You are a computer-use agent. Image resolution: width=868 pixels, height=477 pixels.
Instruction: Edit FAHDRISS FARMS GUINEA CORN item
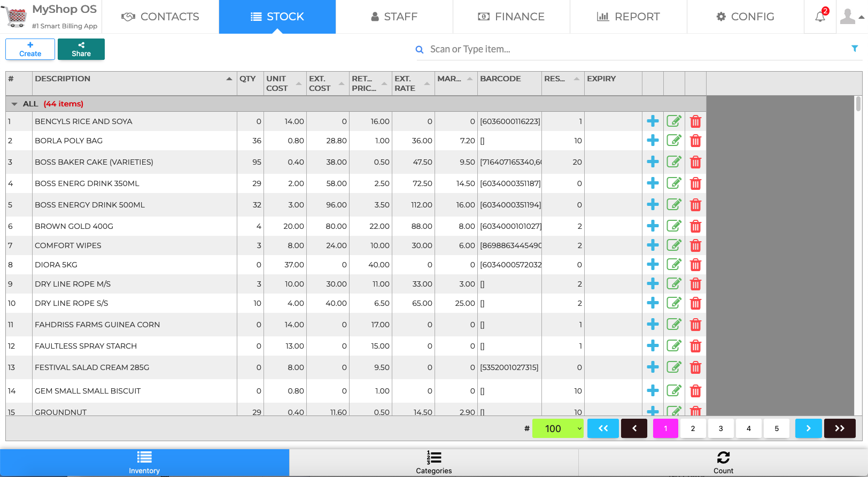pos(674,325)
